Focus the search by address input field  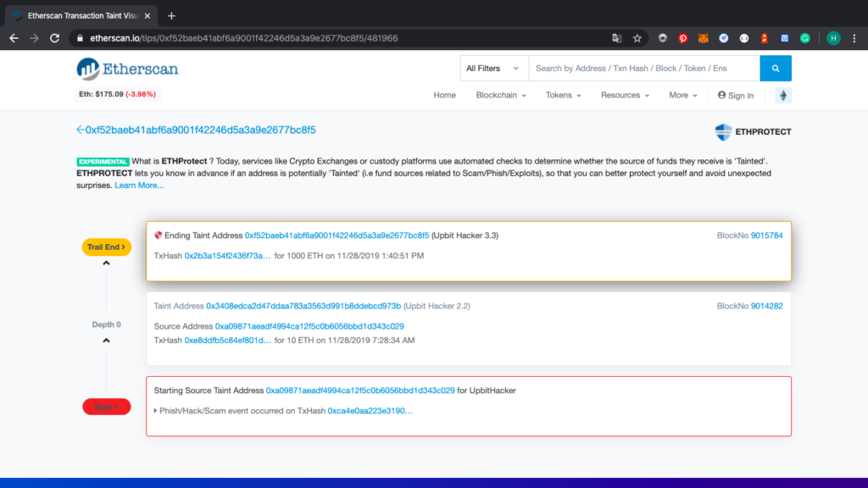point(644,68)
